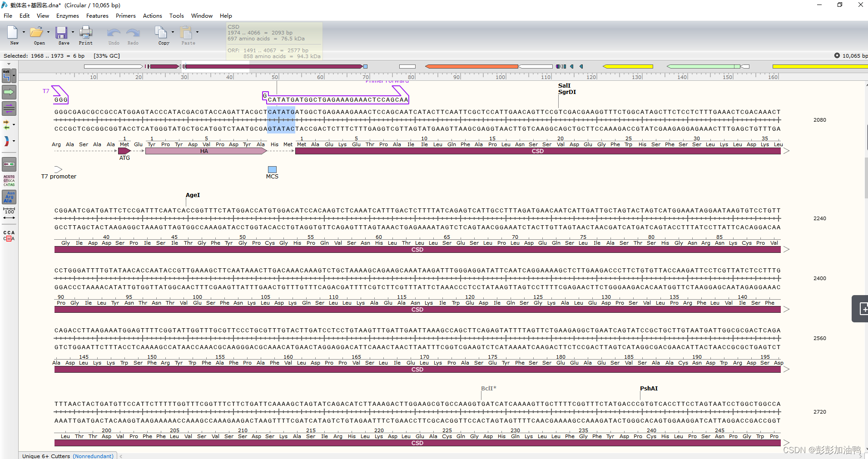This screenshot has width=868, height=459.
Task: Open the New button dropdown arrow
Action: tap(24, 32)
